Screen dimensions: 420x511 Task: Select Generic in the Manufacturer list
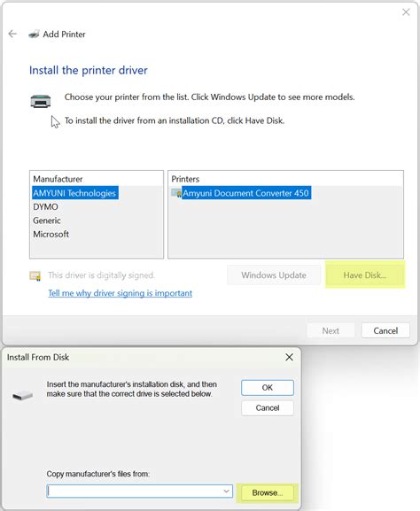47,221
